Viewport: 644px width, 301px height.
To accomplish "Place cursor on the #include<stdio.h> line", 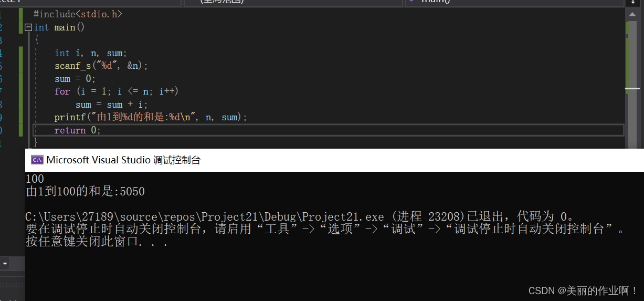I will click(x=78, y=14).
